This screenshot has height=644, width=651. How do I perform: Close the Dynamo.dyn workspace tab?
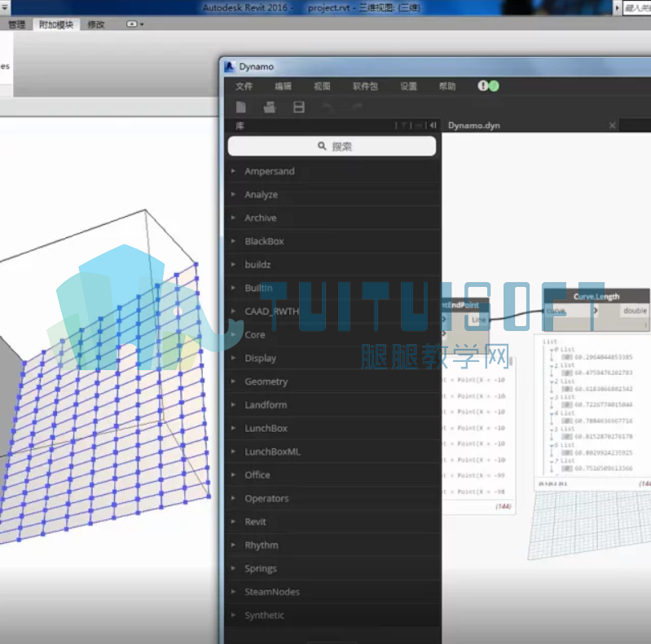612,125
